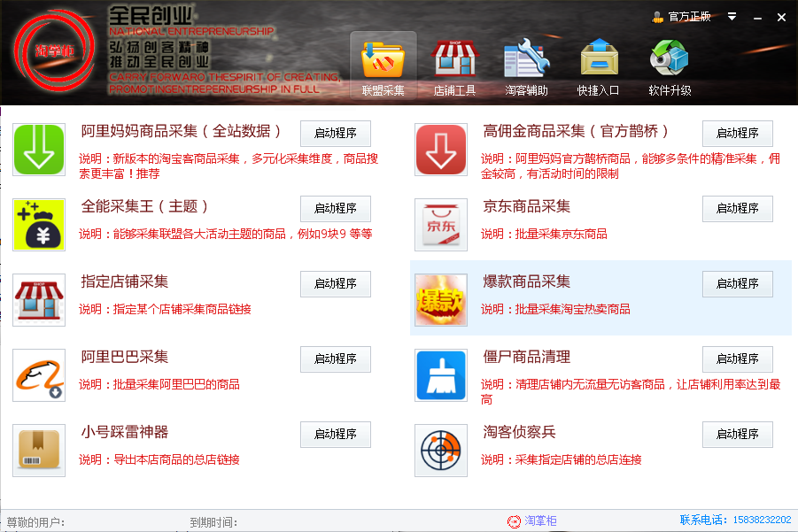Click the 指定店铺采集 shop icon
The image size is (798, 532).
coord(39,300)
